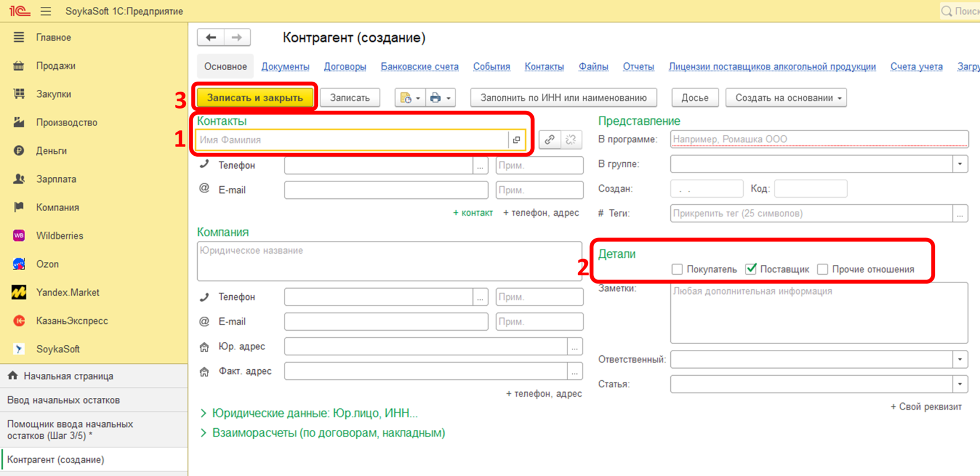
Task: Click the Деньги coin icon
Action: pos(19,150)
